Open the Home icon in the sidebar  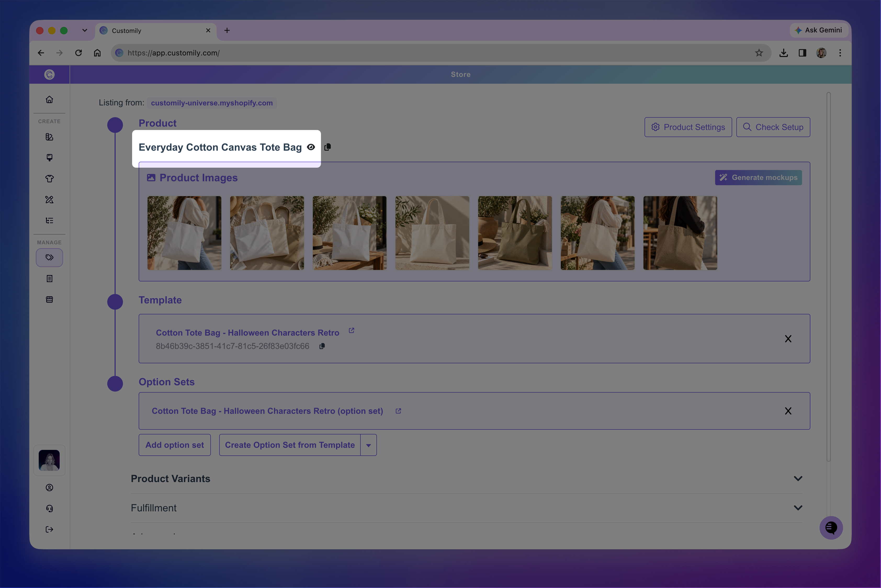(x=49, y=99)
